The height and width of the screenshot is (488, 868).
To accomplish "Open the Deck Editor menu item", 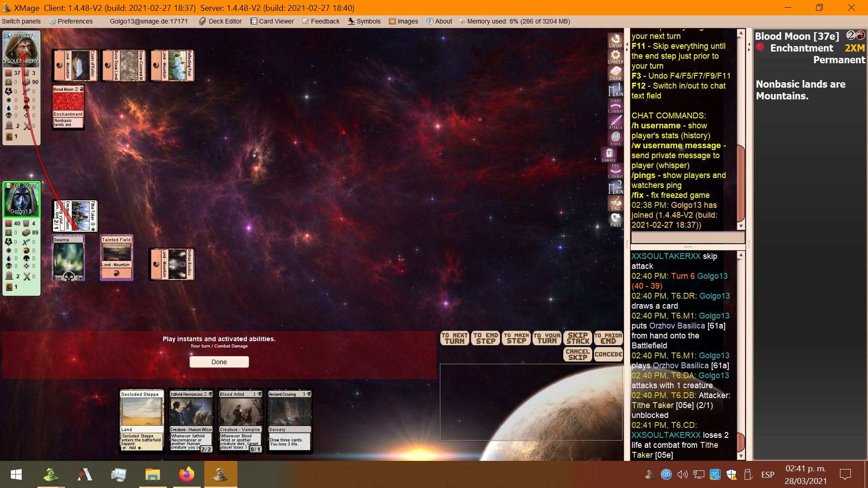I will 221,21.
